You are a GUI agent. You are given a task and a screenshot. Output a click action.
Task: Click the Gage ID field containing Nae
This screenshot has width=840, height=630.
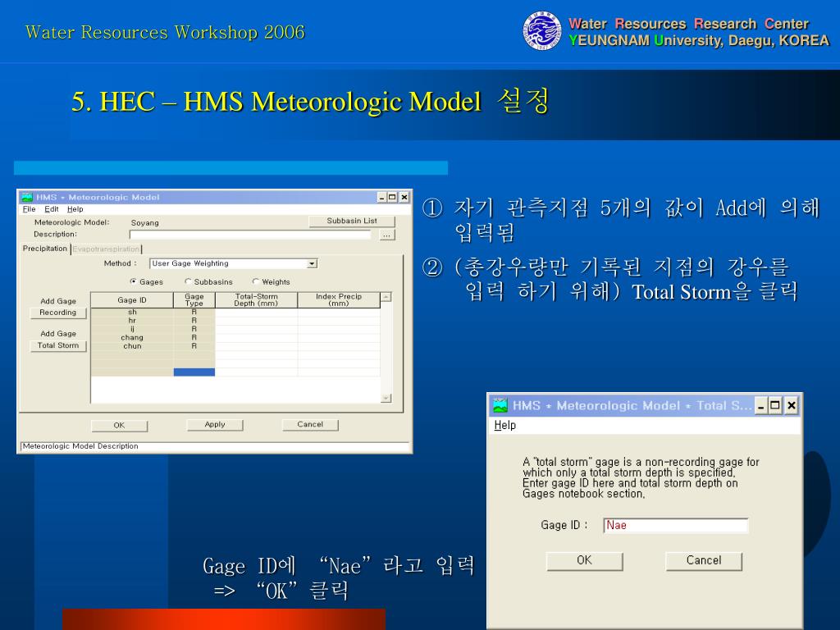pos(676,526)
